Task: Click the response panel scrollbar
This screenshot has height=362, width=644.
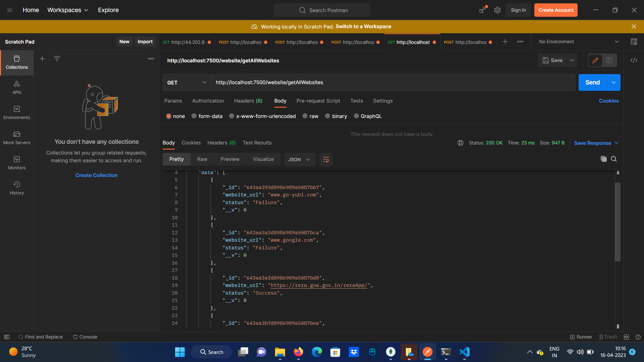Action: coord(618,222)
